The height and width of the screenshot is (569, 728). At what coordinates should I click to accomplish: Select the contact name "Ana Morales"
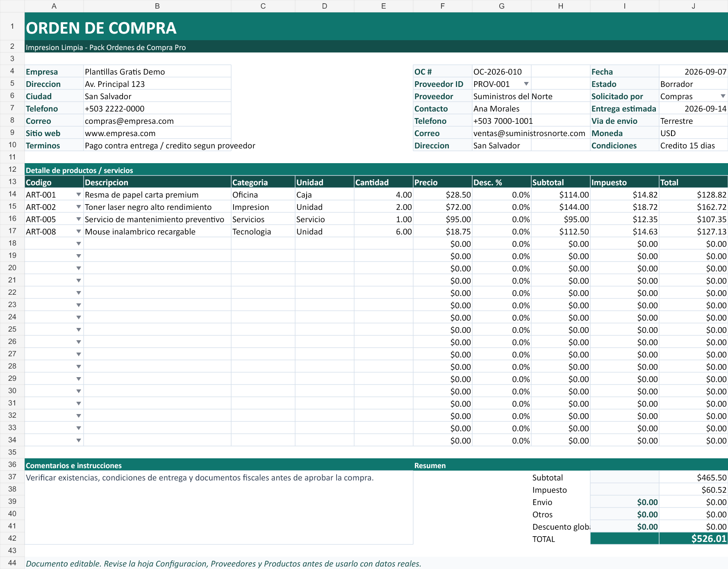pos(502,108)
